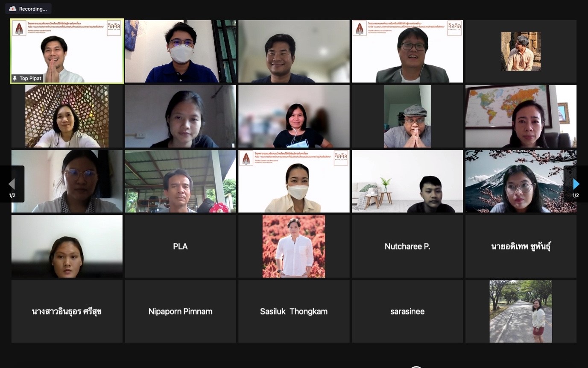
Task: Select the นางสาวอินธุอร ศรีสุข participant tile
Action: 67,311
